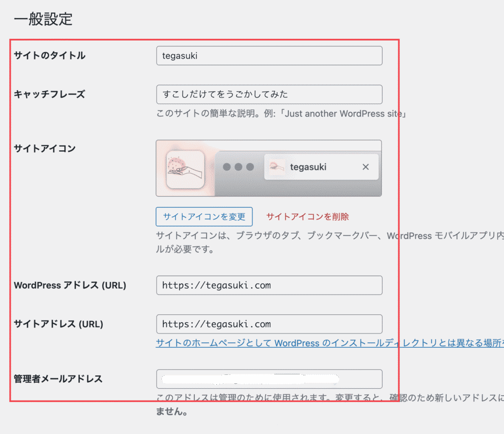This screenshot has height=434, width=504.
Task: Click the サイトアドレス (URL) label
Action: coord(59,324)
